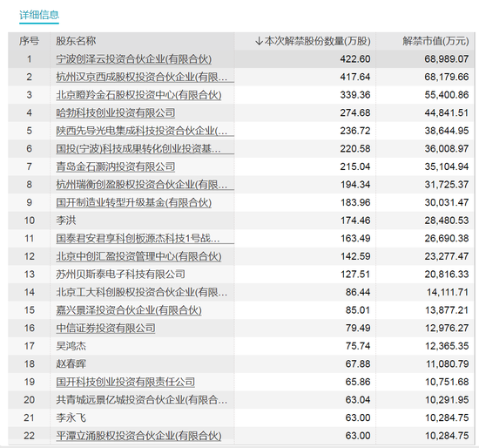The width and height of the screenshot is (479, 448).
Task: Click market value 23,277.47
Action: click(447, 256)
